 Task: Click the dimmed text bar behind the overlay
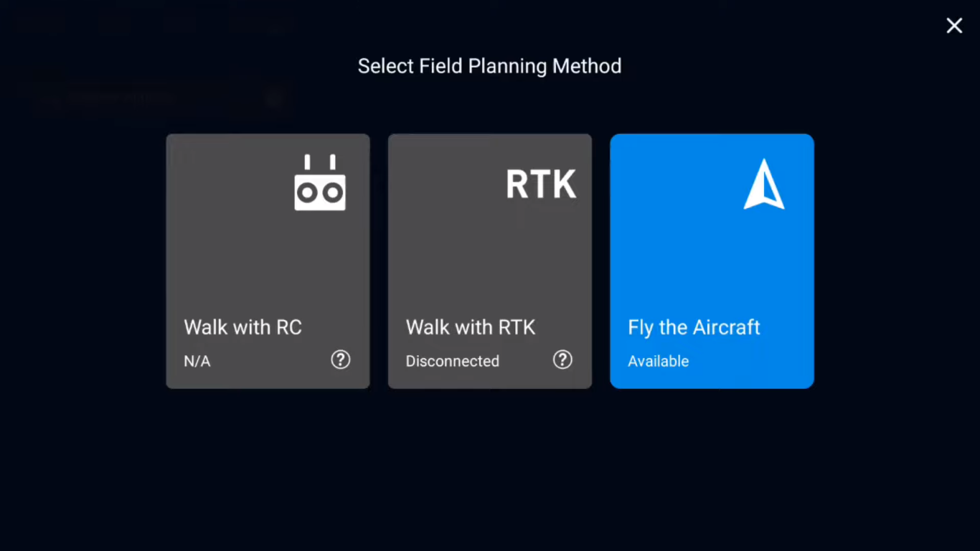point(122,98)
